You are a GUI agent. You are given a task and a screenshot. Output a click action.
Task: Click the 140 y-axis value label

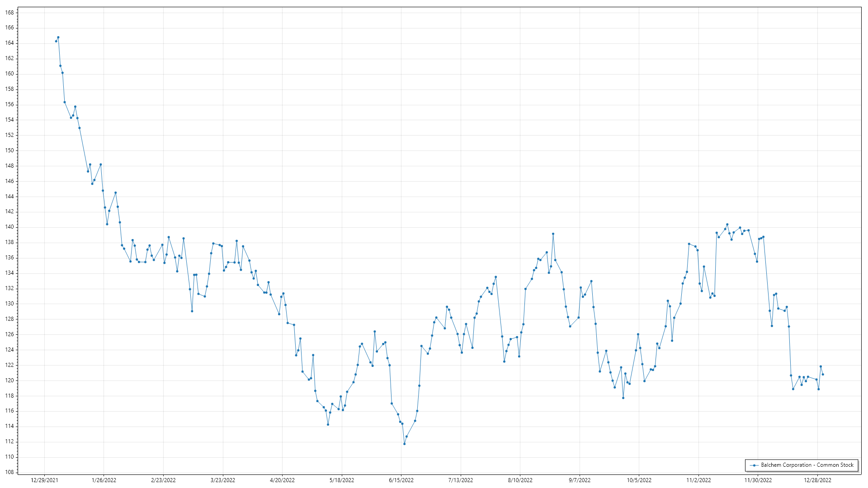tap(9, 227)
